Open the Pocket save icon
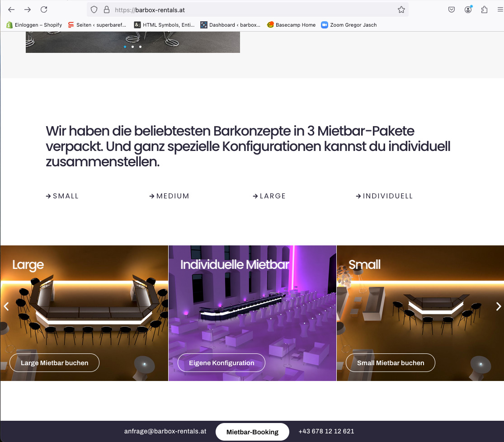504x442 pixels. (452, 9)
